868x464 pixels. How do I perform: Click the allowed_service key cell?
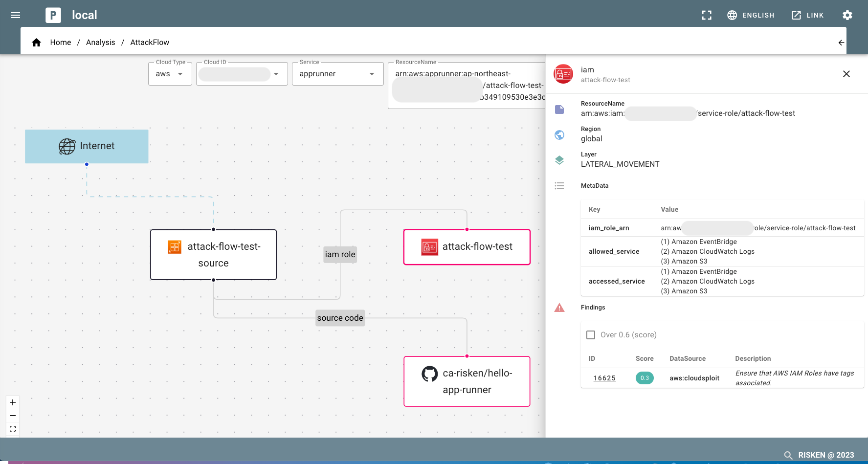tap(614, 251)
